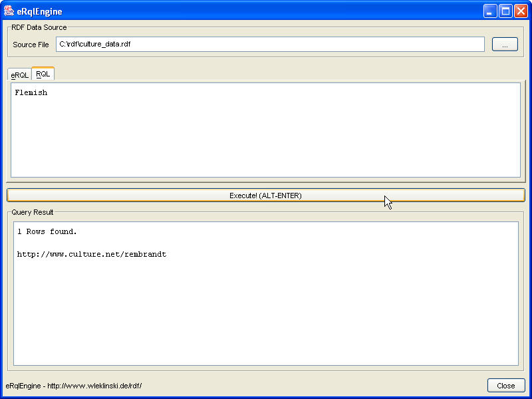Open file browser with the '...' button
The height and width of the screenshot is (399, 532).
(505, 45)
